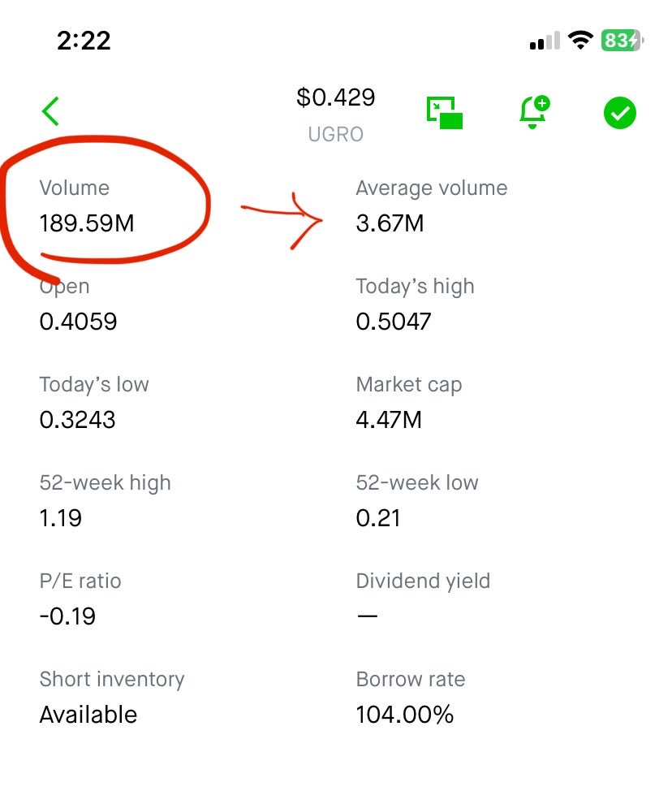
Task: Tap the Wi-Fi status icon
Action: (x=580, y=41)
